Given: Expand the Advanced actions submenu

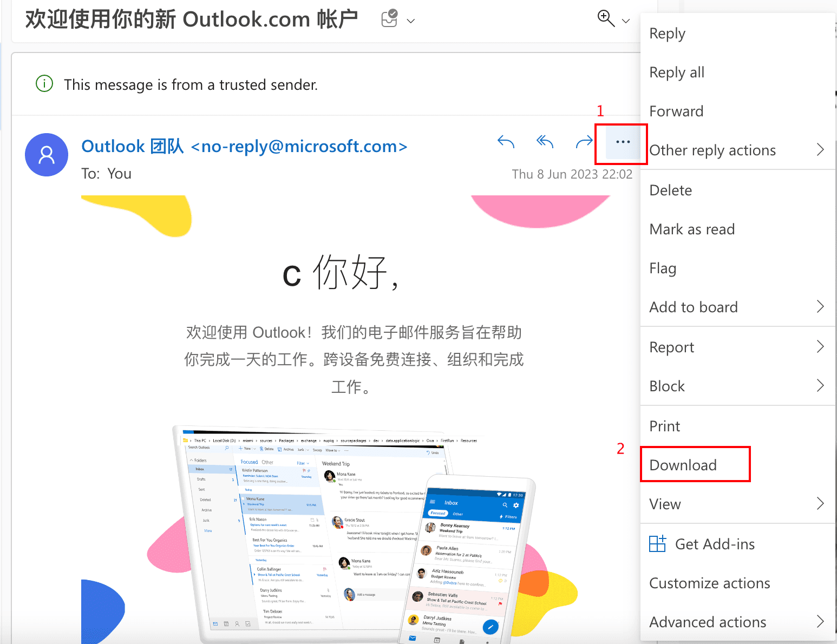Looking at the screenshot, I should pyautogui.click(x=737, y=622).
